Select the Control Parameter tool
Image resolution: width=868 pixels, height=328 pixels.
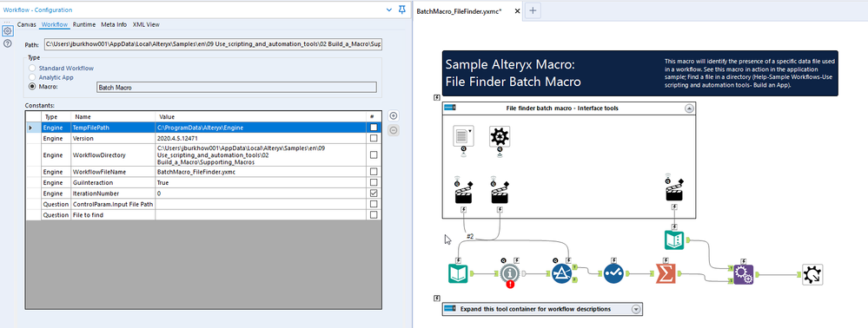click(500, 136)
